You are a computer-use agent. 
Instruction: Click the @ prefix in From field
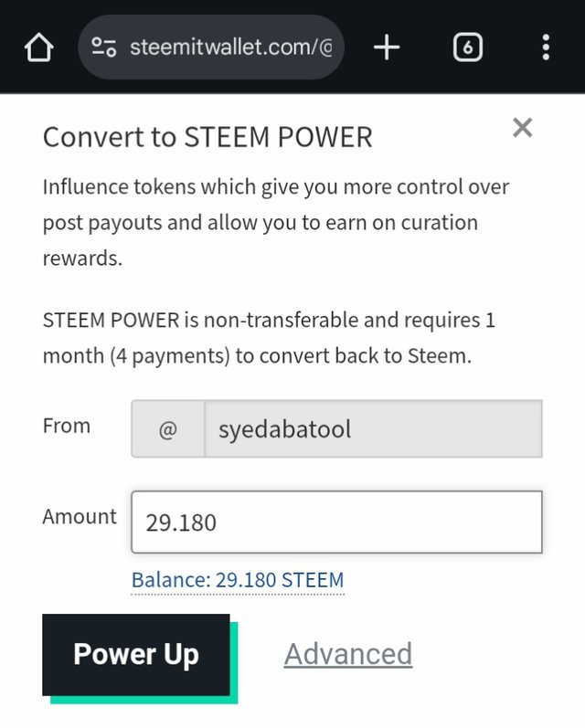[168, 429]
